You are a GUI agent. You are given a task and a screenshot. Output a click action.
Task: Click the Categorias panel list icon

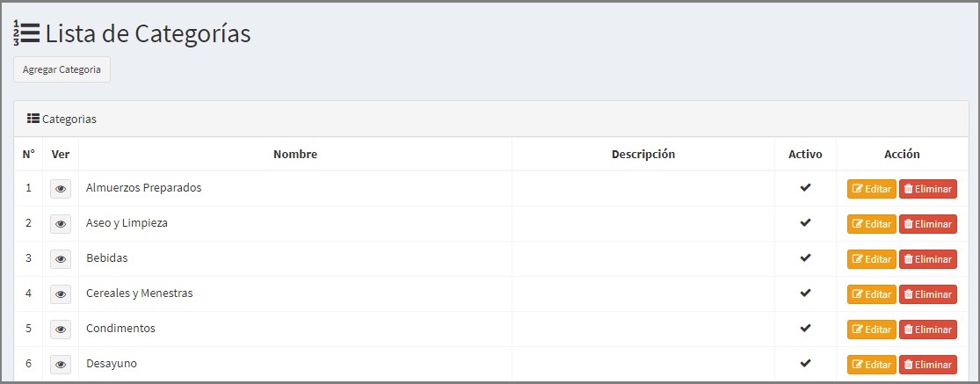(33, 118)
